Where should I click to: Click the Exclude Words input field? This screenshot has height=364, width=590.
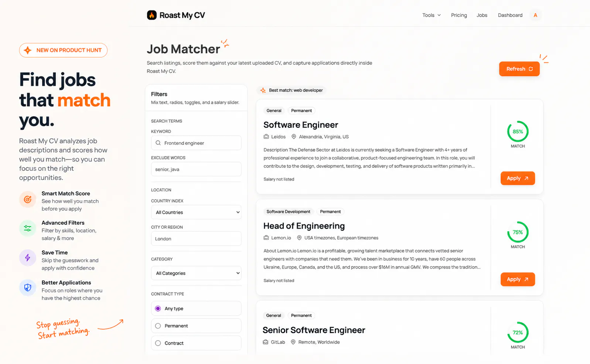[x=196, y=169]
